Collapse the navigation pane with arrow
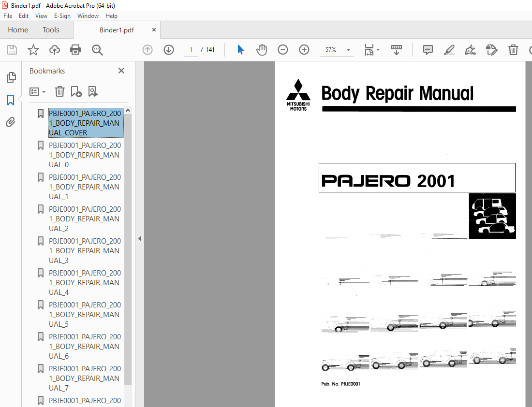 click(x=139, y=238)
